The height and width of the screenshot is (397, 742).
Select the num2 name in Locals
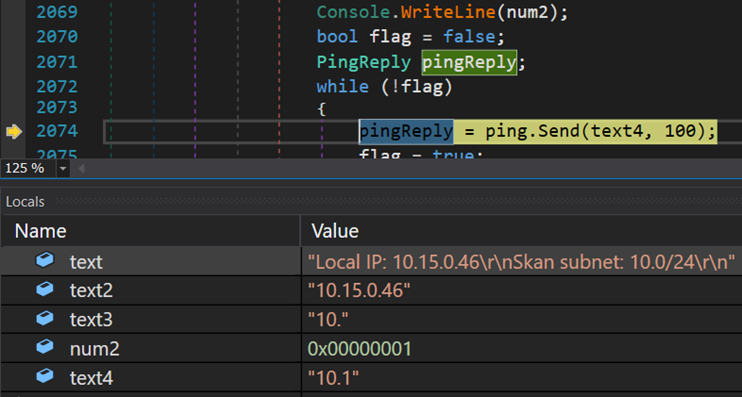(95, 349)
